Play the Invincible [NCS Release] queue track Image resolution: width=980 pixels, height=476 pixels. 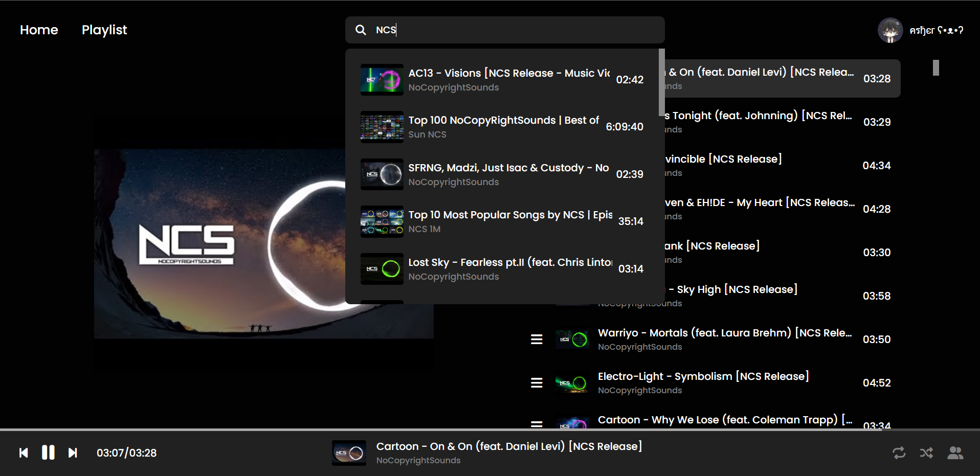tap(783, 166)
